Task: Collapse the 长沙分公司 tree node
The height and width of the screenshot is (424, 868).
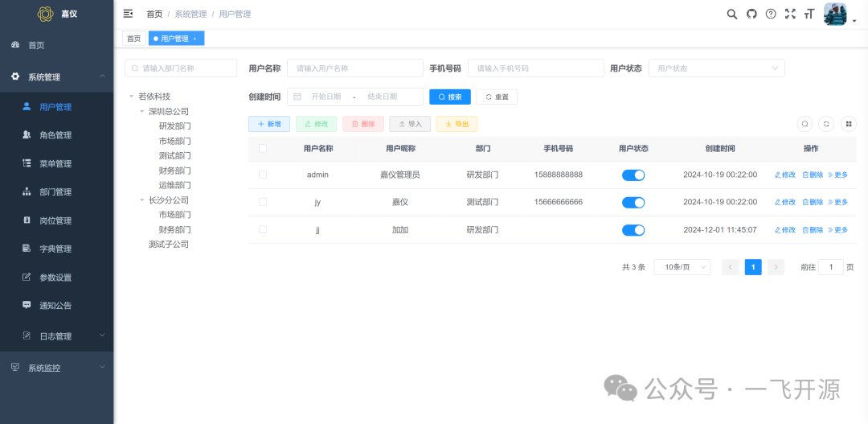Action: pyautogui.click(x=142, y=200)
